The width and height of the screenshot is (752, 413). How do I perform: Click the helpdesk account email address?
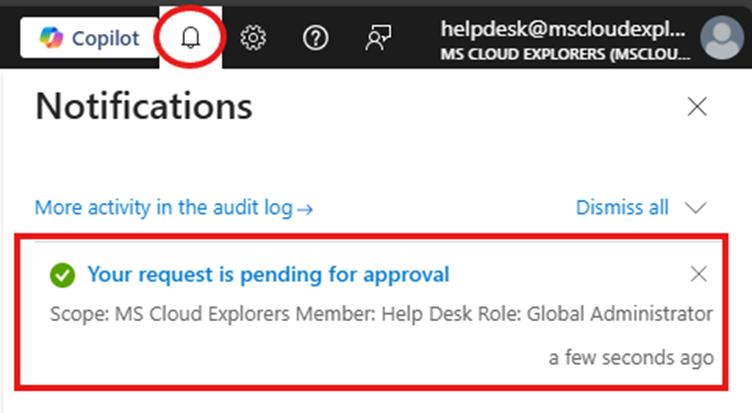click(565, 30)
